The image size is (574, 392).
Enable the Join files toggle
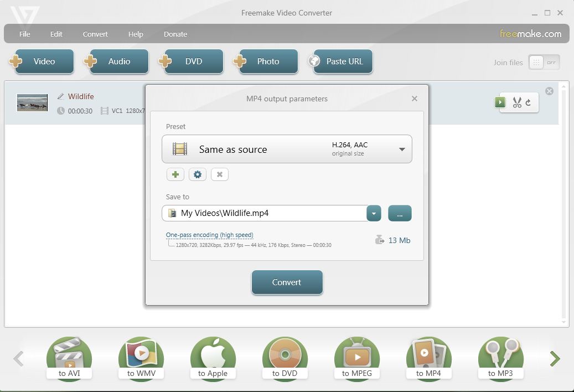[545, 63]
